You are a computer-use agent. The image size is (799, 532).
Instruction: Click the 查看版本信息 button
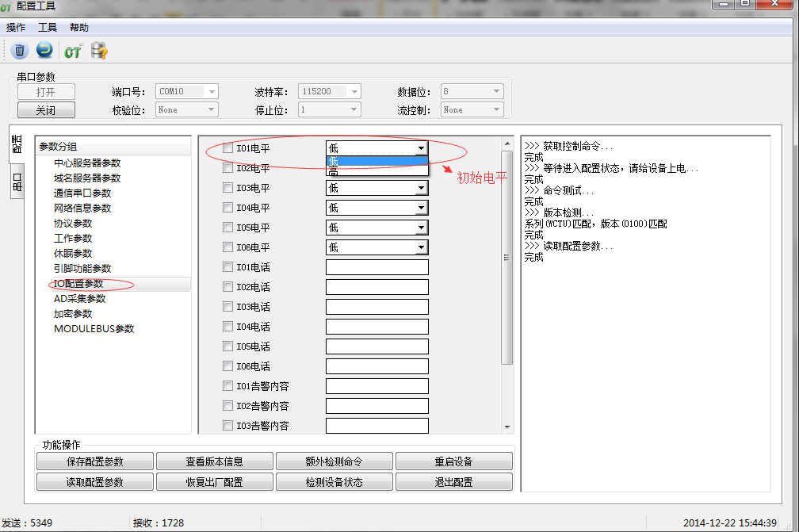tap(215, 461)
